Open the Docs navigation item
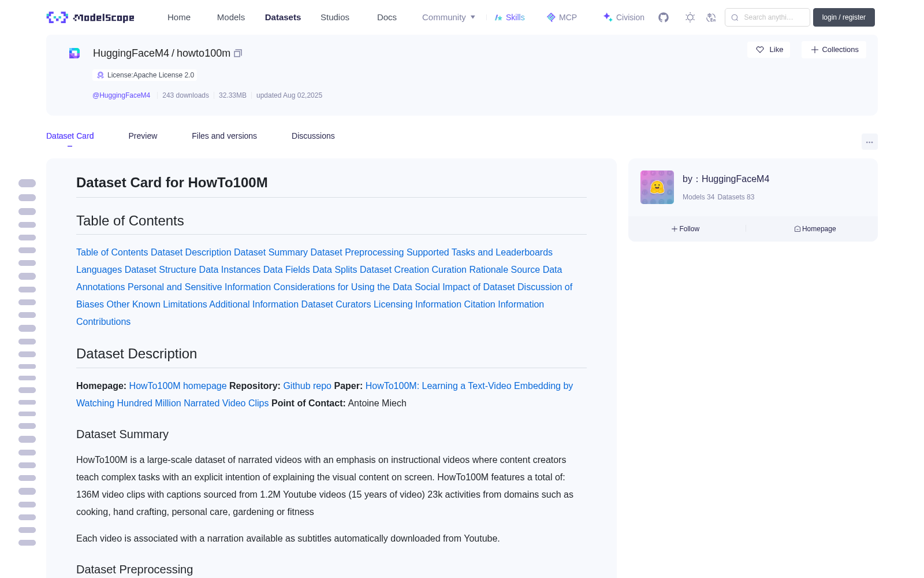The height and width of the screenshot is (578, 924). (x=387, y=17)
